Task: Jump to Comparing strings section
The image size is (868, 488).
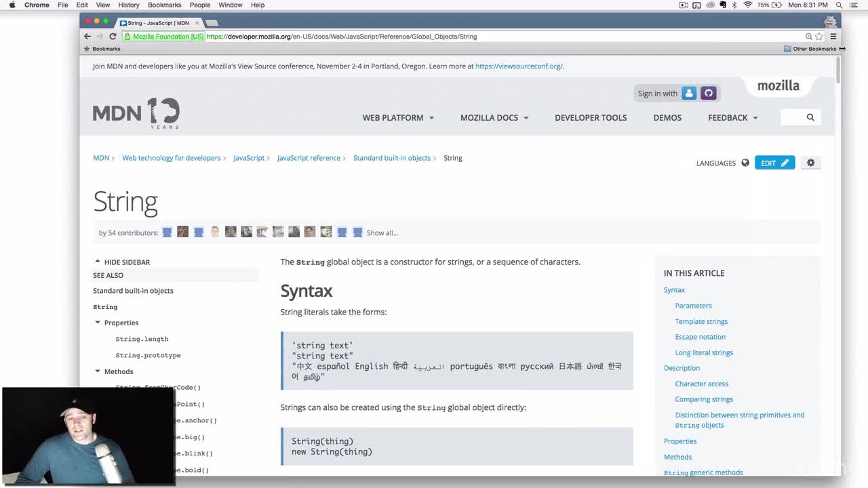Action: [704, 400]
